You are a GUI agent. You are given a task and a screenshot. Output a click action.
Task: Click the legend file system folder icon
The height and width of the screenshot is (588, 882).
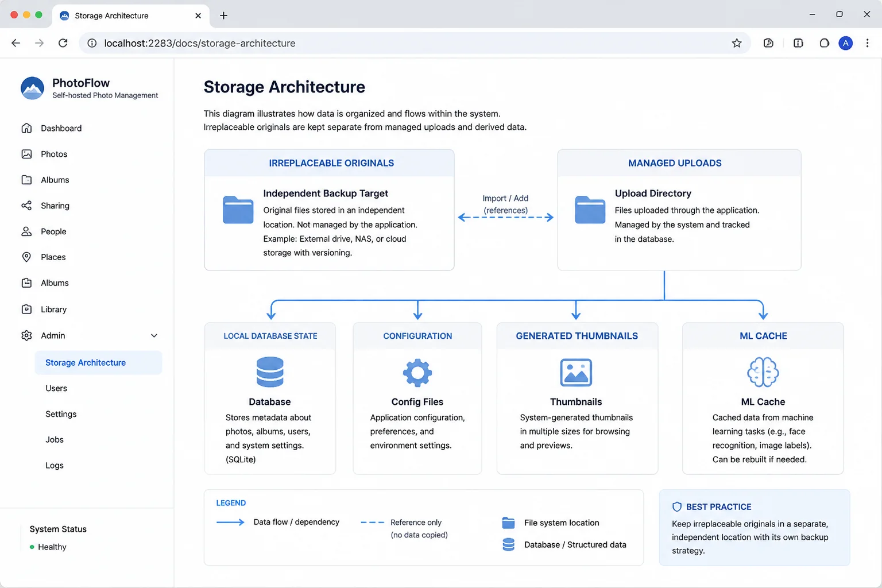click(x=508, y=523)
